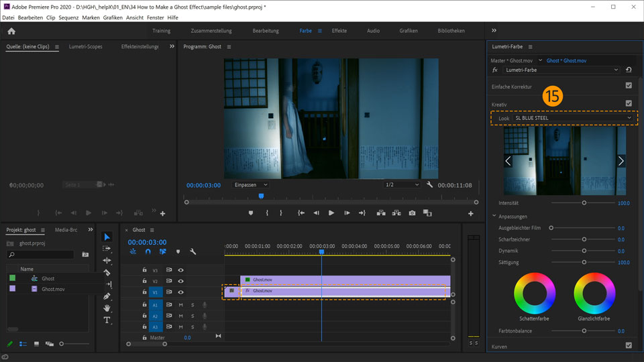Show the next Look preview
This screenshot has width=644, height=362.
click(621, 161)
